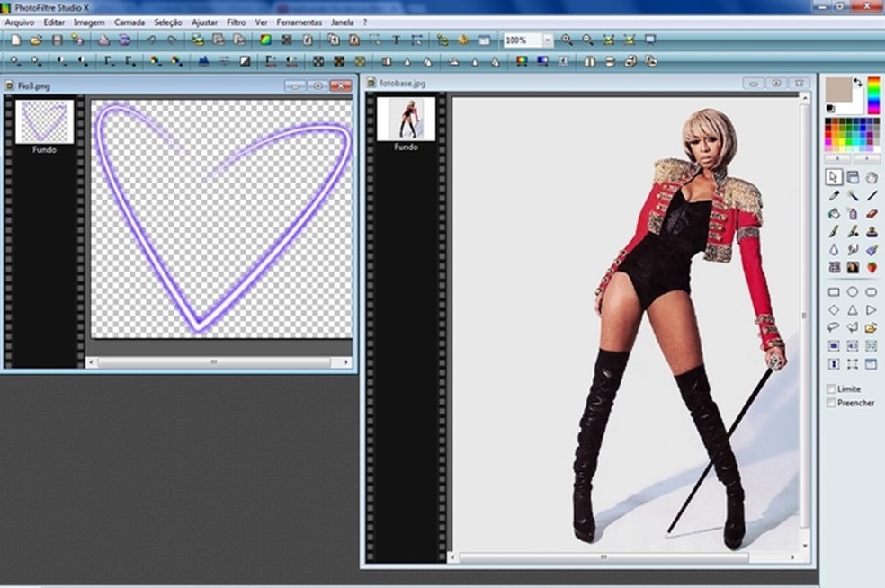
Task: Save the image using the floppy disk icon
Action: (x=57, y=40)
